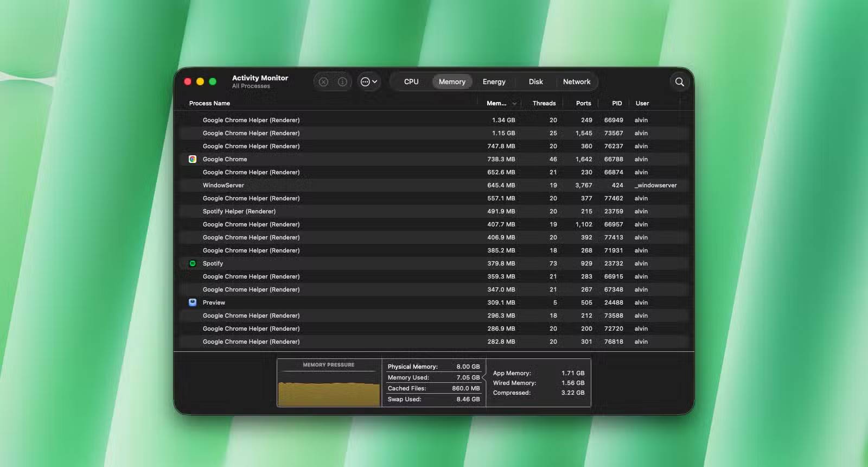The width and height of the screenshot is (868, 467).
Task: Sort processes by PID column header
Action: (617, 103)
